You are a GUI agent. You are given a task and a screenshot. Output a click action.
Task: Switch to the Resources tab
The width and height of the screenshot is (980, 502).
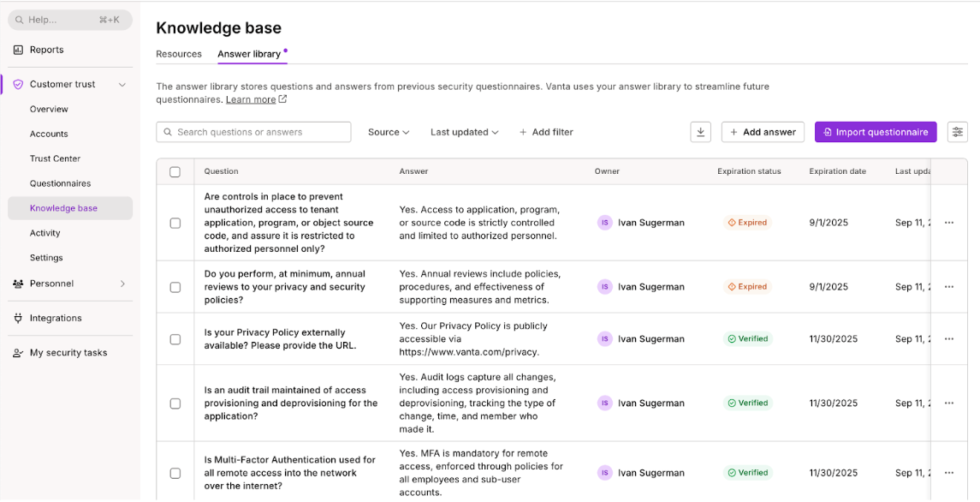[179, 54]
